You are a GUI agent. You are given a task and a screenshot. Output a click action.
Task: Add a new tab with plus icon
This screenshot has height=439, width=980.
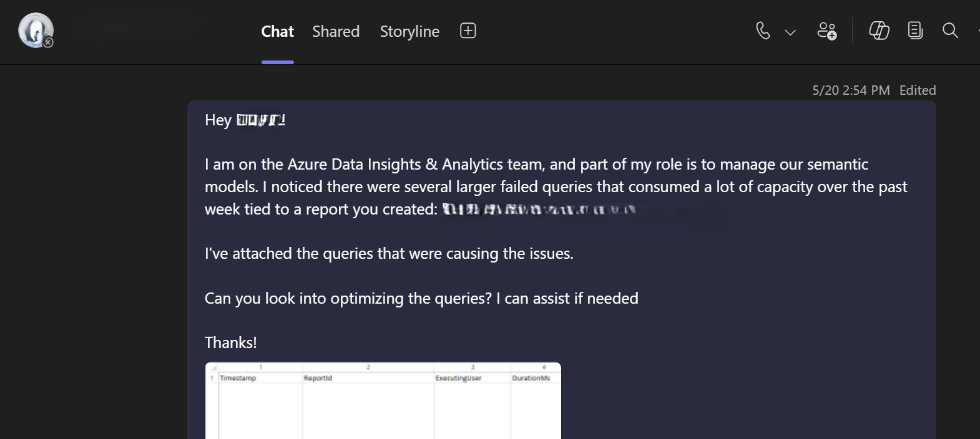tap(468, 31)
